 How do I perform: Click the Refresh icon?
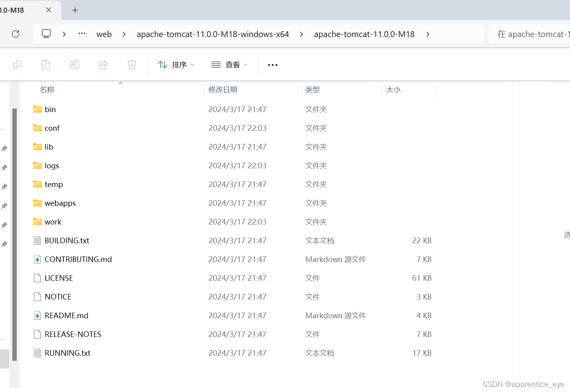(x=16, y=34)
